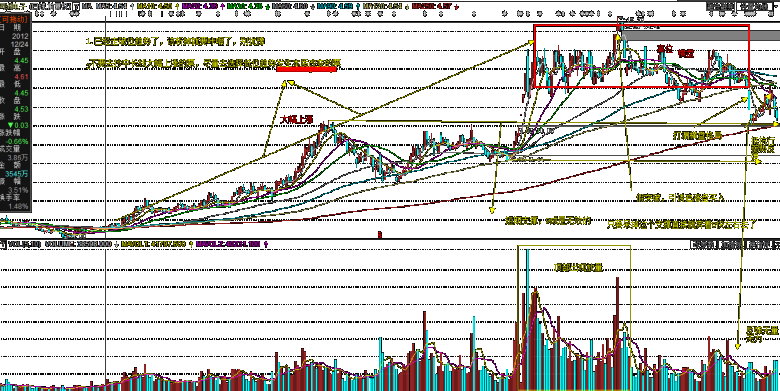Click the yellow MA10 up-arrow icon
The image size is (780, 391).
pyautogui.click(x=178, y=6)
